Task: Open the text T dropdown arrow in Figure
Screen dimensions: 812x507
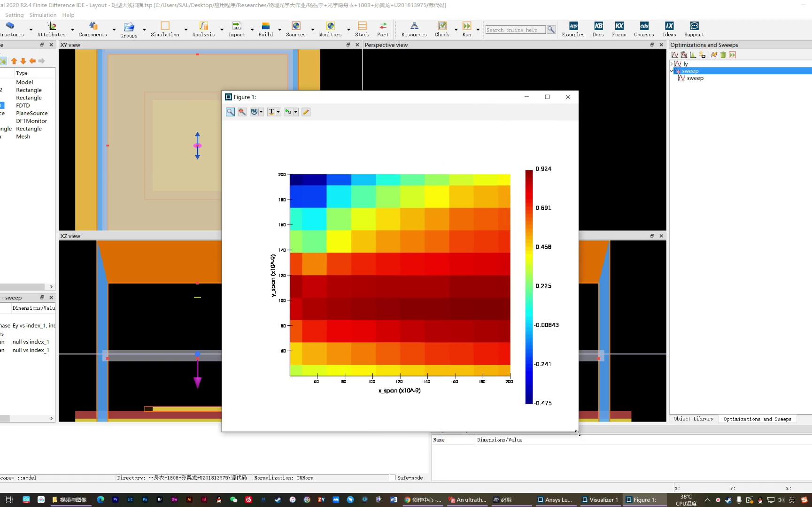Action: click(x=278, y=112)
